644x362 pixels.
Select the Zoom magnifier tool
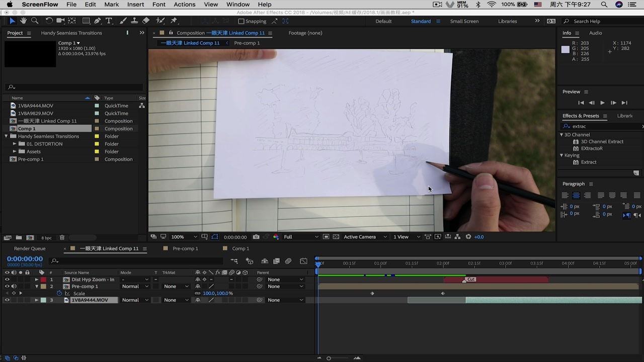point(35,21)
